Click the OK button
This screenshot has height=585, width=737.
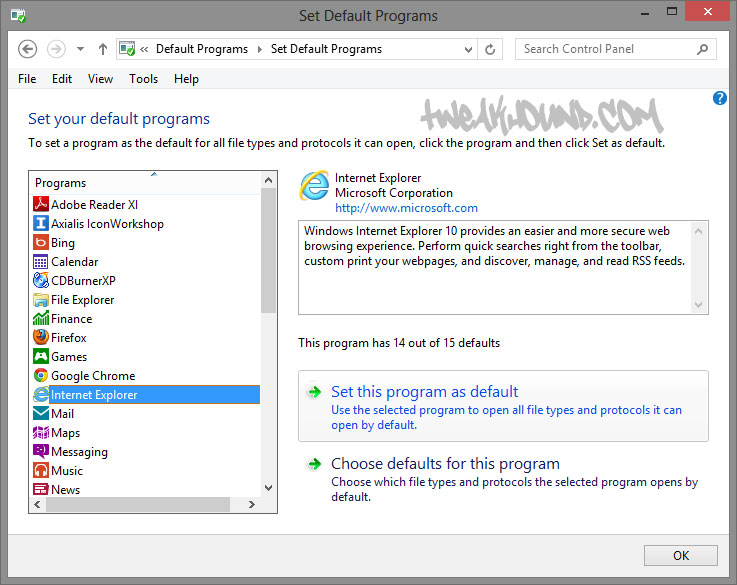681,555
